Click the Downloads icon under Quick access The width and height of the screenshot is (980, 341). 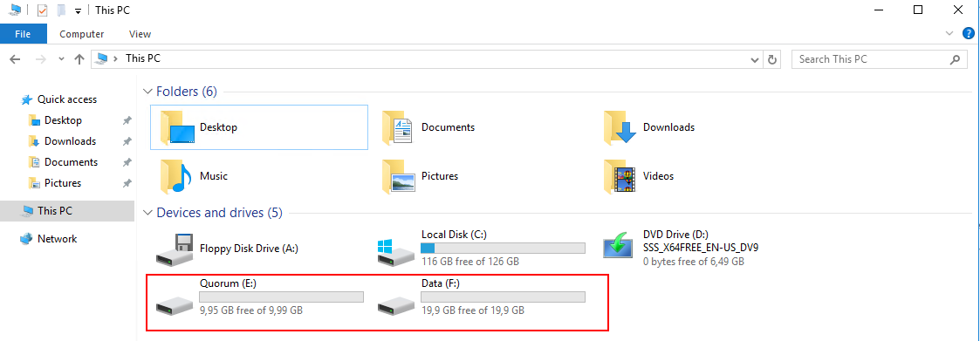tap(34, 141)
